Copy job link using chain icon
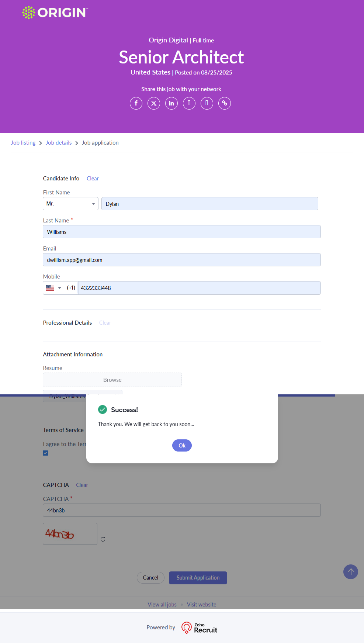The image size is (364, 643). pyautogui.click(x=225, y=103)
